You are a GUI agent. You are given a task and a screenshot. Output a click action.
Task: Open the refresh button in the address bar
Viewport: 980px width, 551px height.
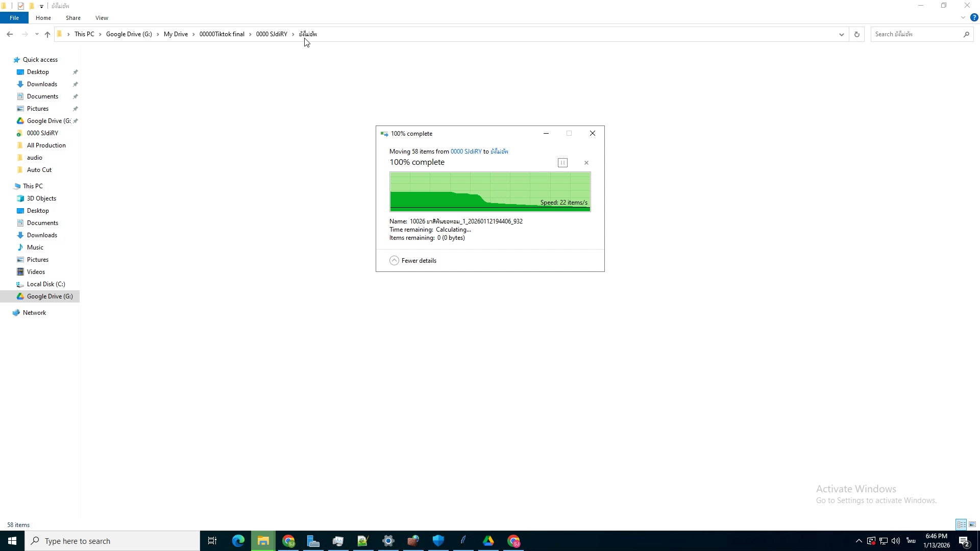(857, 34)
